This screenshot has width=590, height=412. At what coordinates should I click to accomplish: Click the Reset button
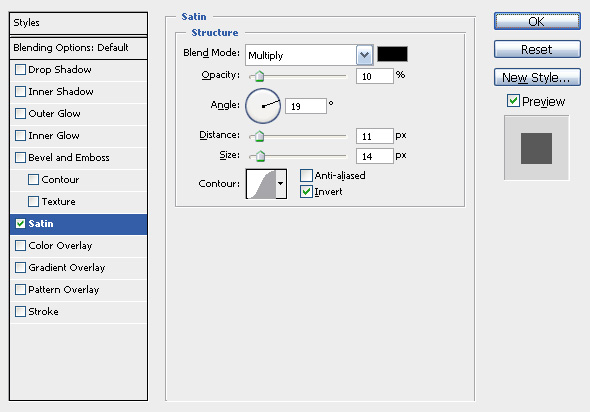tap(537, 49)
